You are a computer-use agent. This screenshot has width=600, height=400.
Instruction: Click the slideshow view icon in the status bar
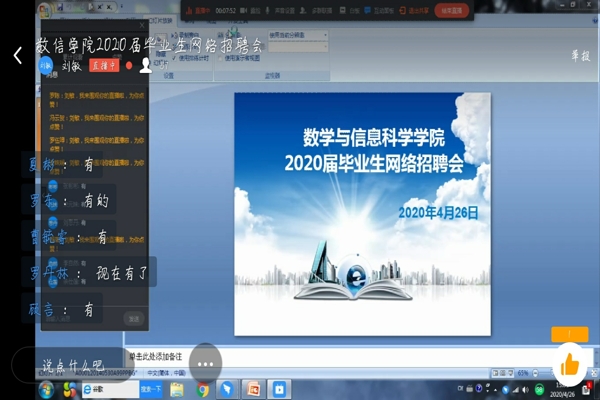pos(510,373)
